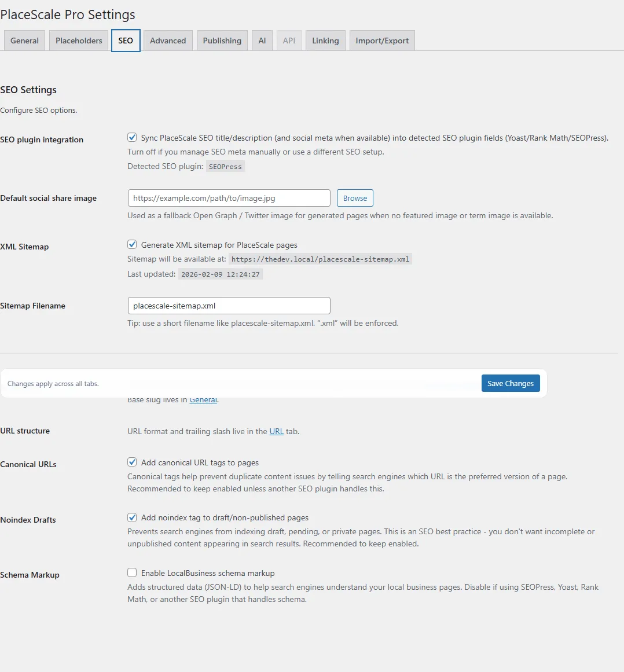Viewport: 624px width, 672px height.
Task: Open the Placeholders tab
Action: tap(78, 40)
